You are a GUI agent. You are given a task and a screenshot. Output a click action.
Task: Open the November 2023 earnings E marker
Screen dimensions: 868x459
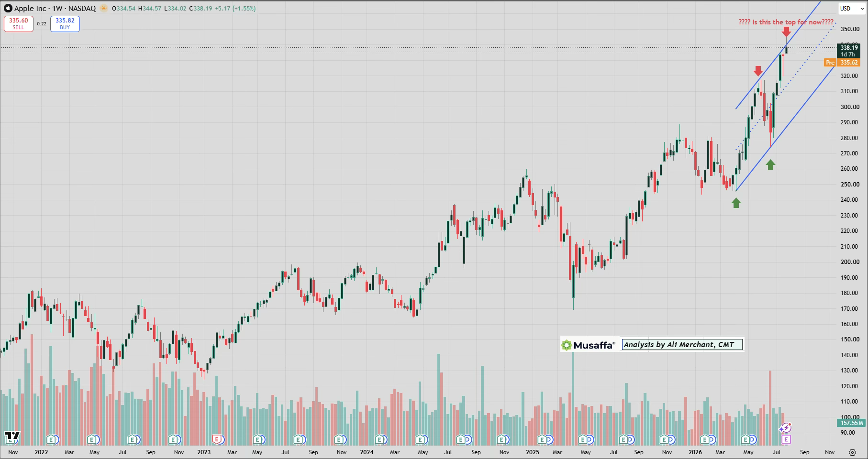(x=338, y=439)
